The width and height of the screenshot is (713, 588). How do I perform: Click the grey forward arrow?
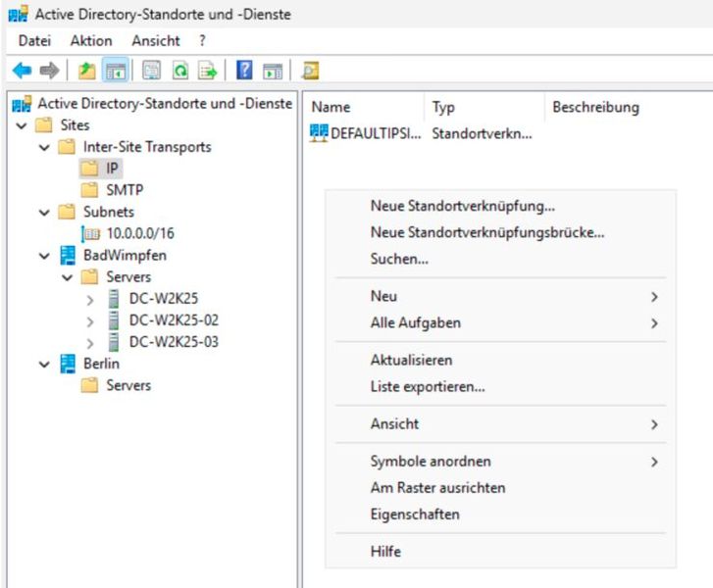pos(49,71)
